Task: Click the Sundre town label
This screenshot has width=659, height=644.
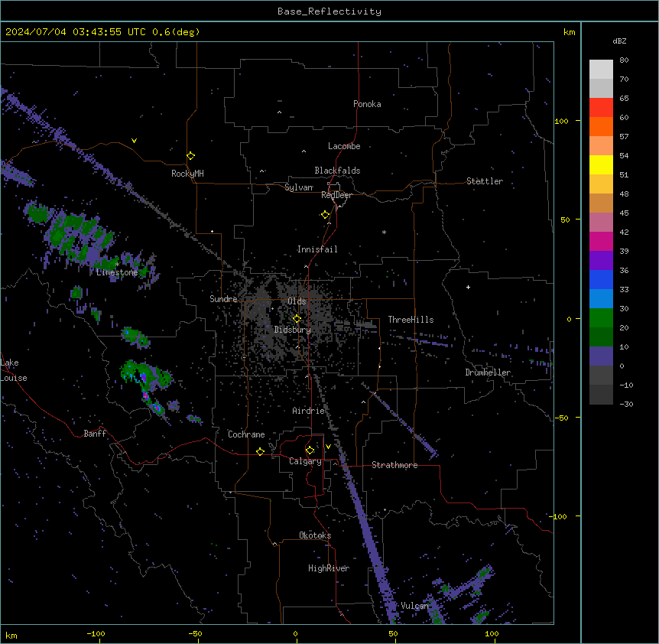Action: tap(223, 299)
